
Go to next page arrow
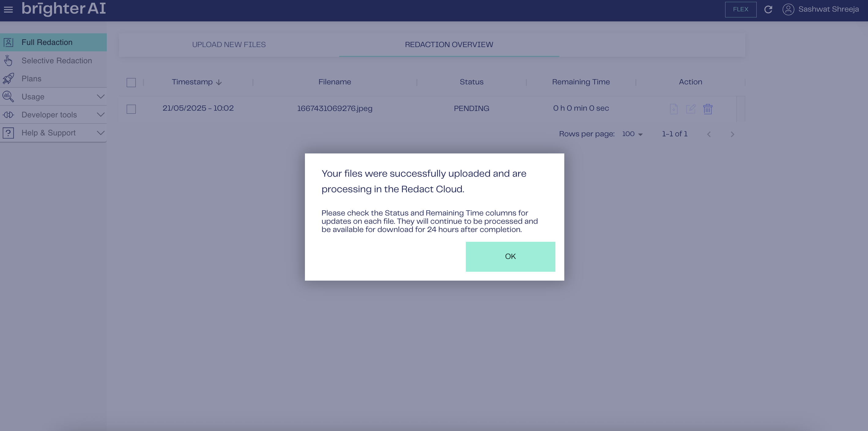732,134
